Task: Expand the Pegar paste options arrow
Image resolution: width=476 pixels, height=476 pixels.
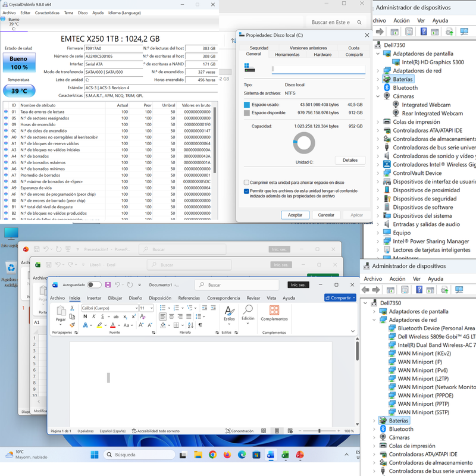Action: coord(61,324)
